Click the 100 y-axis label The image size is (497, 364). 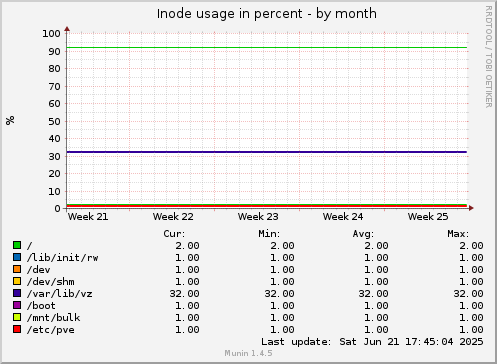[51, 33]
